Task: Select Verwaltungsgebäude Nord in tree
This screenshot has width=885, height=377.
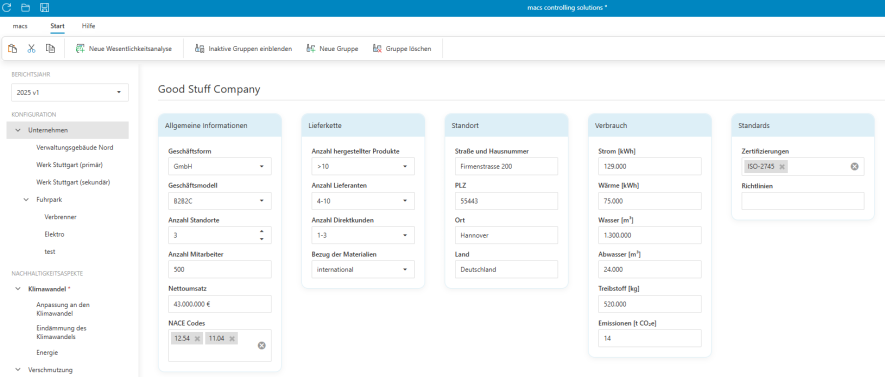Action: 75,147
